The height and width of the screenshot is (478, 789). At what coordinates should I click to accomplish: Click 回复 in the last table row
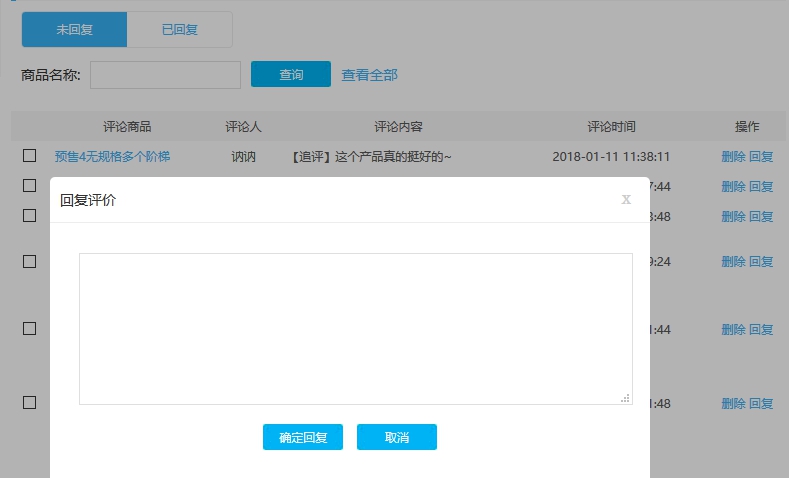pyautogui.click(x=761, y=404)
